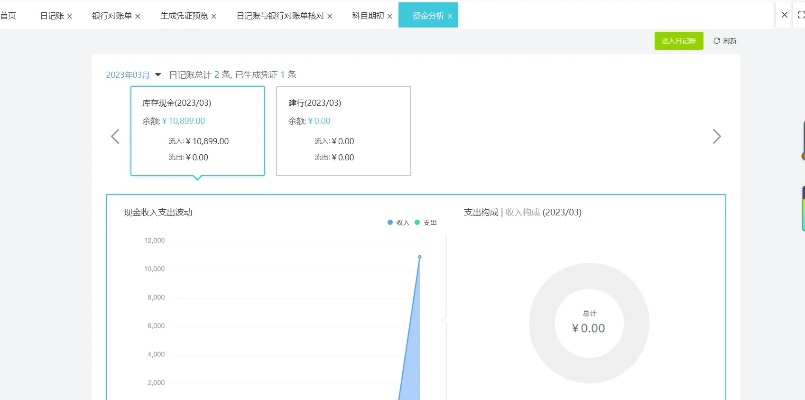This screenshot has width=805, height=400.
Task: Select the 银行(2023/03) account card
Action: pyautogui.click(x=343, y=131)
